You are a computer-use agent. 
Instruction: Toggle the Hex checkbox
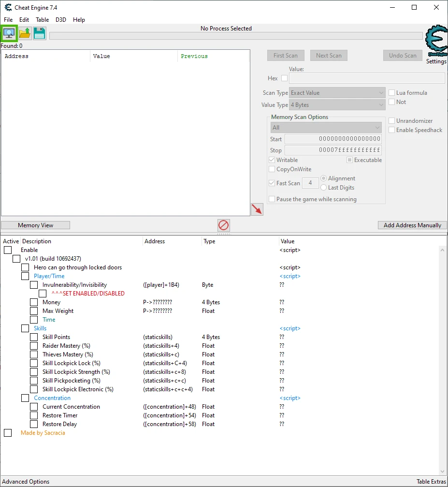[x=284, y=78]
